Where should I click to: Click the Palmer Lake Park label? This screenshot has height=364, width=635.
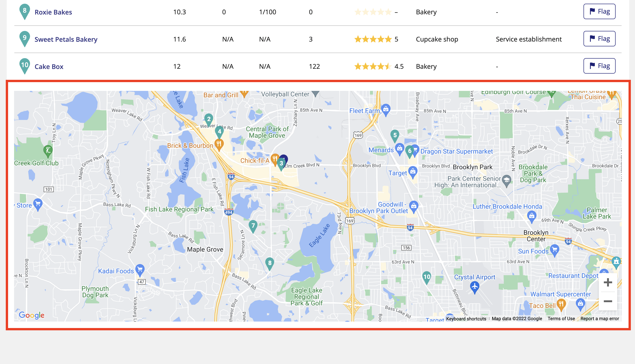pos(597,213)
